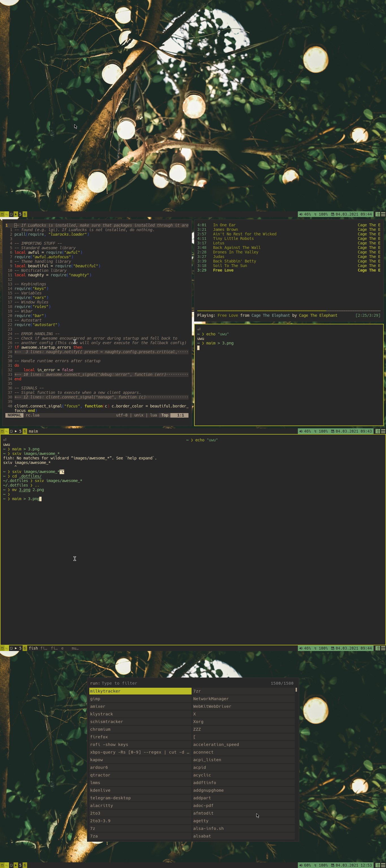Select the song 'Ain't No Rest for the Wicked'
Screen dimensions: 386x868
(289, 234)
